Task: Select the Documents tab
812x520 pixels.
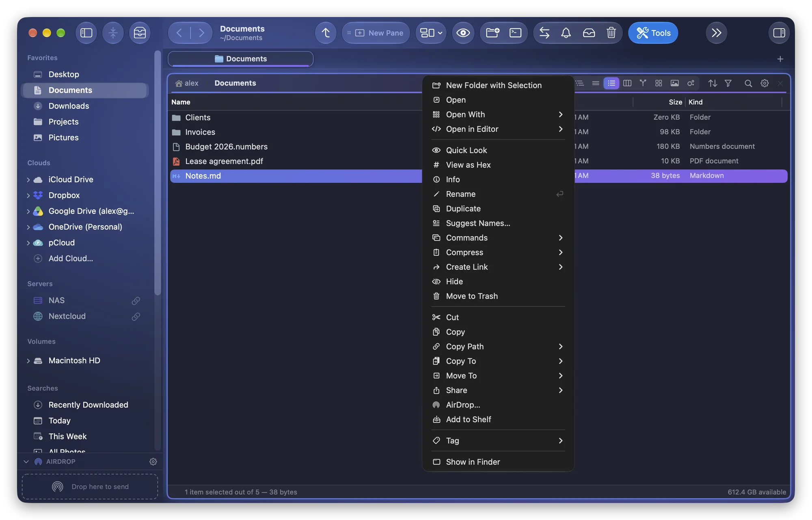Action: coord(240,59)
